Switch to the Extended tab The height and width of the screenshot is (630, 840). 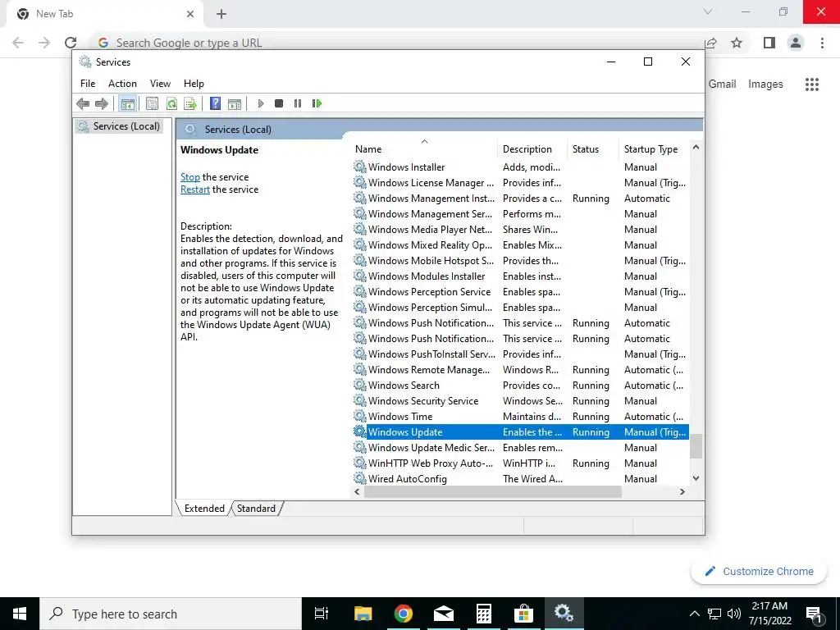(x=204, y=509)
